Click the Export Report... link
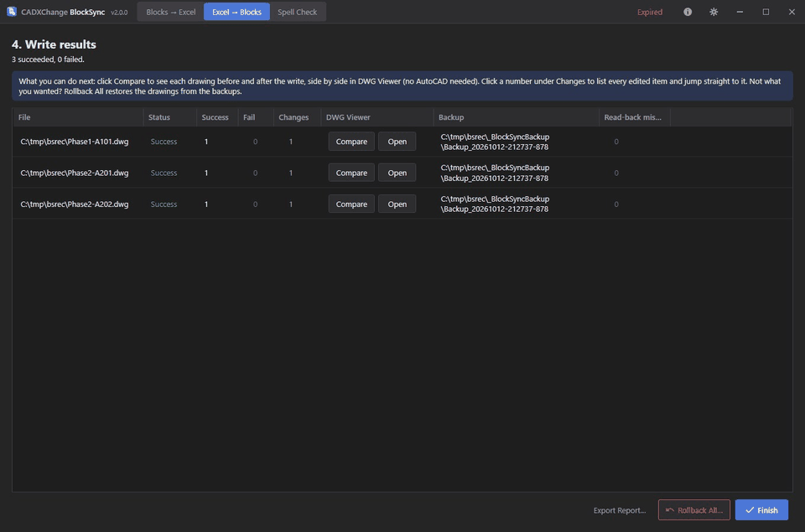Screen dimensions: 805x532 619,510
